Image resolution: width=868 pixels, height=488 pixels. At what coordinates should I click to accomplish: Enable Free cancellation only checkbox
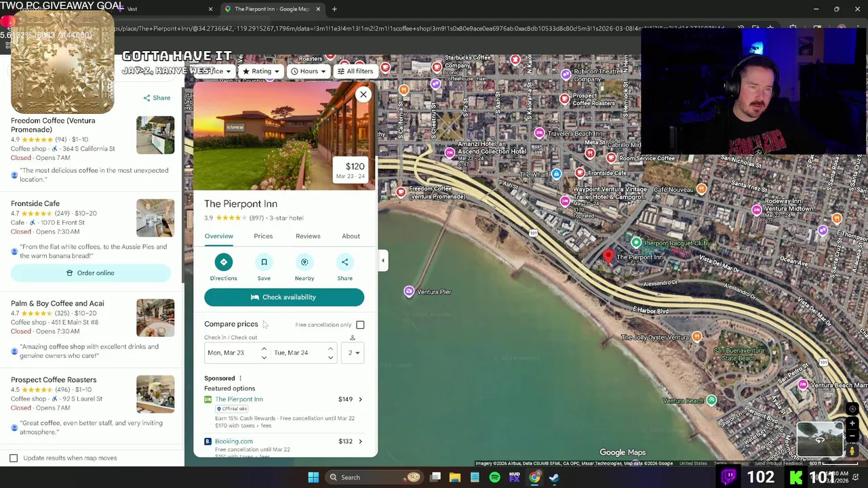[360, 325]
